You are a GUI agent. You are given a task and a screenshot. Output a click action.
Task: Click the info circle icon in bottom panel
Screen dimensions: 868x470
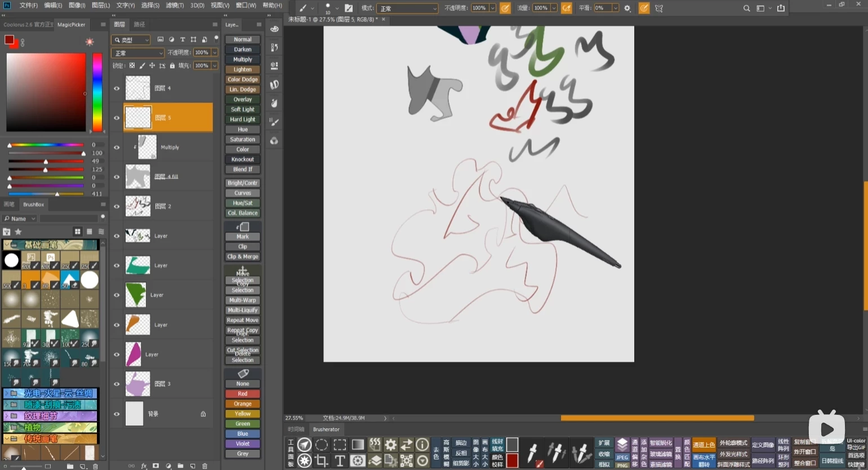tap(422, 445)
